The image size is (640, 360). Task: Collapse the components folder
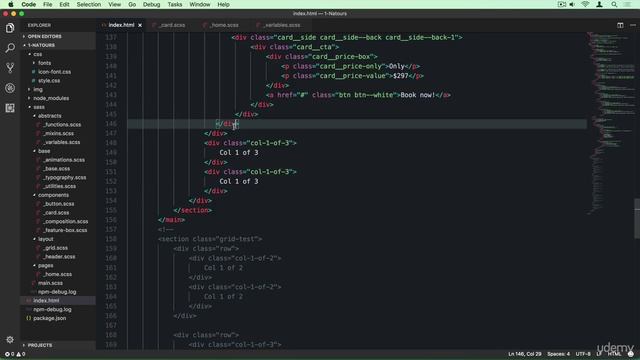coord(58,195)
